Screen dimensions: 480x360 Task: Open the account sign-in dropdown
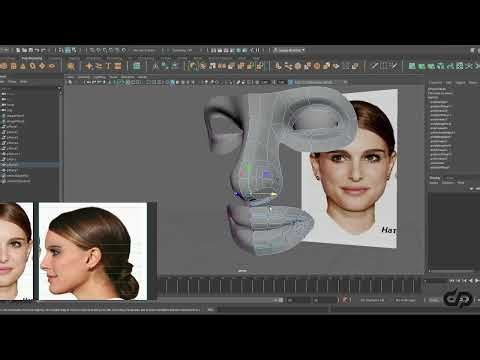pyautogui.click(x=289, y=50)
